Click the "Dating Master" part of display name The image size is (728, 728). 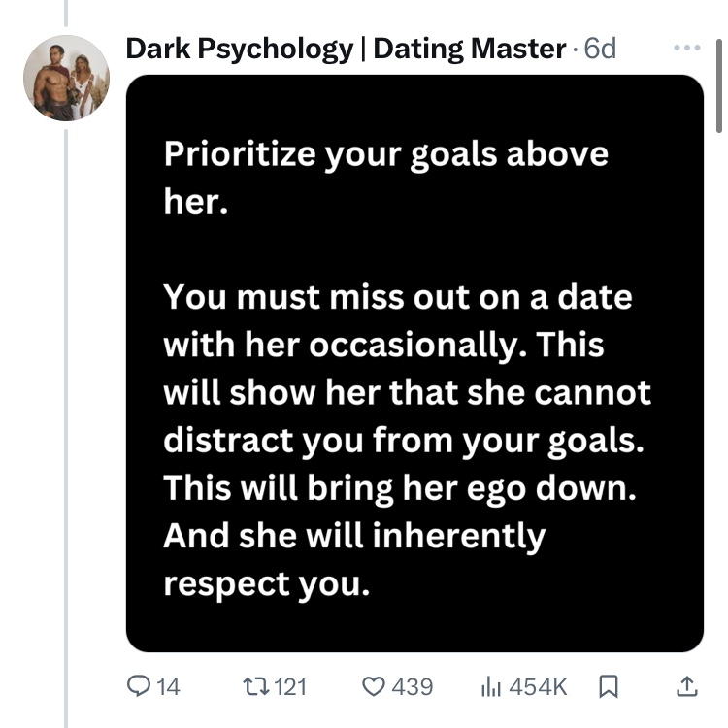point(469,49)
